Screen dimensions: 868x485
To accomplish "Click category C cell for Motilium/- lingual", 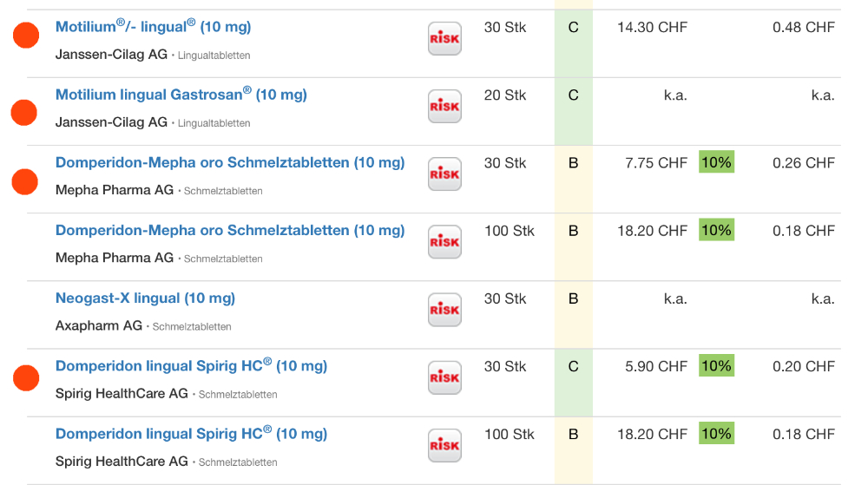I will click(573, 28).
